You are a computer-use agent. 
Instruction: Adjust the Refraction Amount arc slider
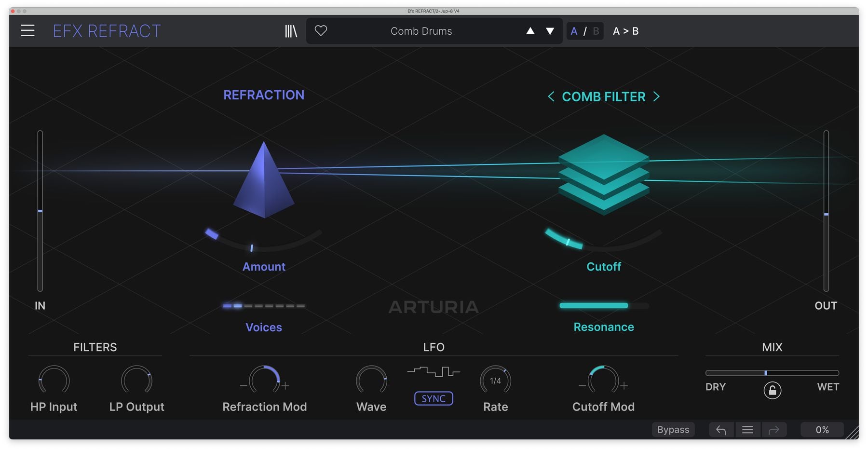[264, 241]
